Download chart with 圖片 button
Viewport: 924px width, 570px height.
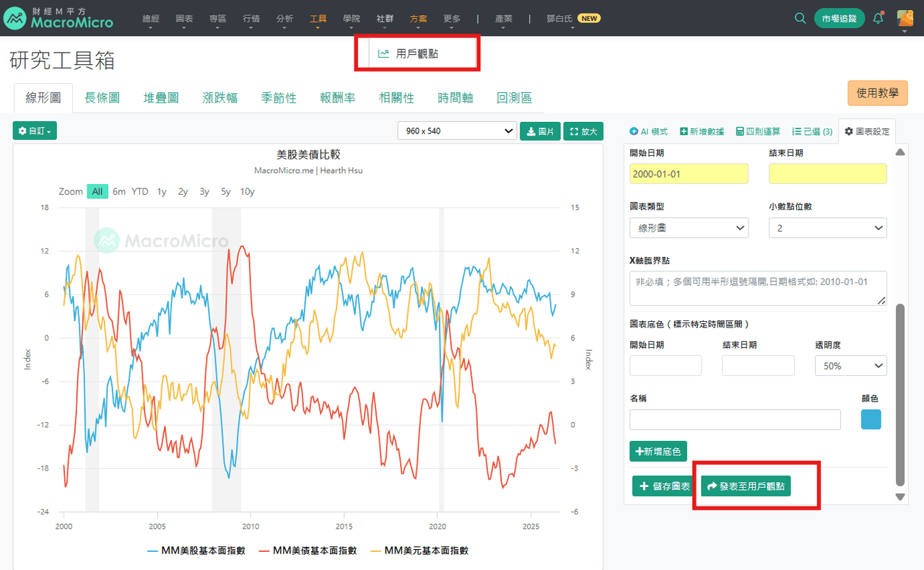tap(540, 131)
